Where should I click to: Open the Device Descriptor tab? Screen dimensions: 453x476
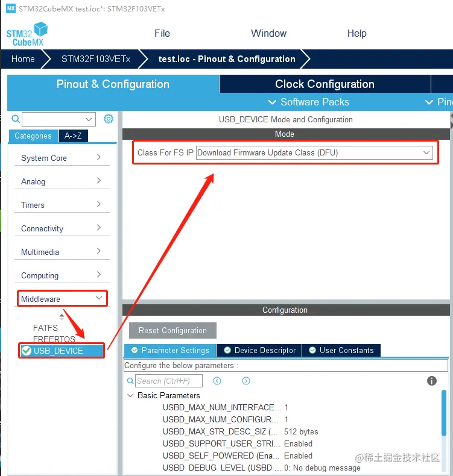(259, 350)
